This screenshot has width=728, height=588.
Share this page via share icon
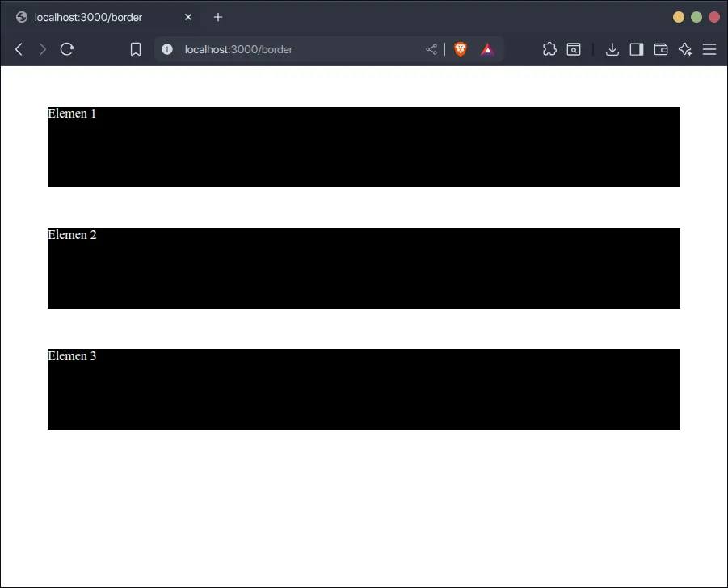click(x=431, y=49)
